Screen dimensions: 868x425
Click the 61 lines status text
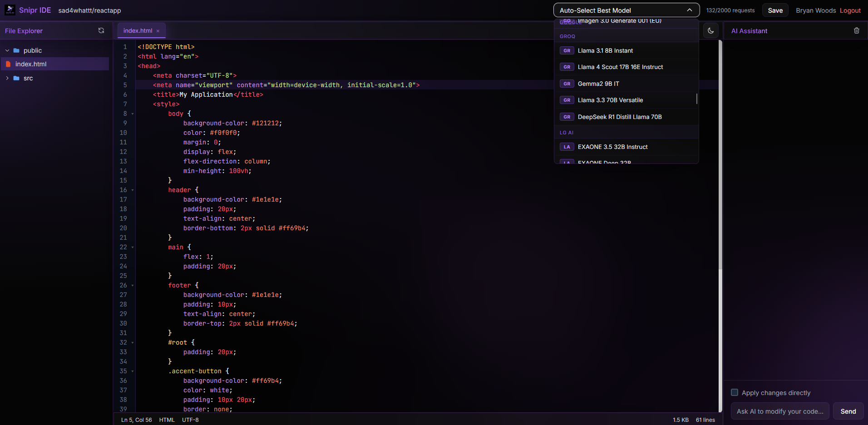705,420
